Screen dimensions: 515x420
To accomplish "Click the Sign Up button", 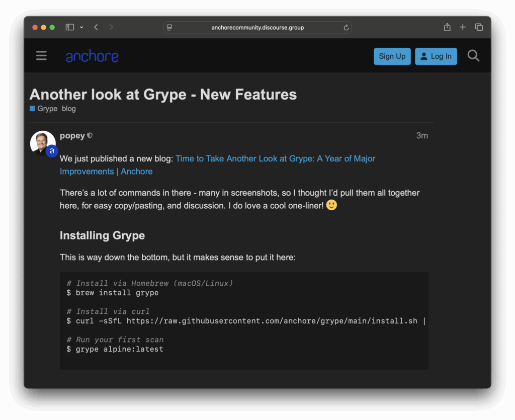I will click(392, 56).
